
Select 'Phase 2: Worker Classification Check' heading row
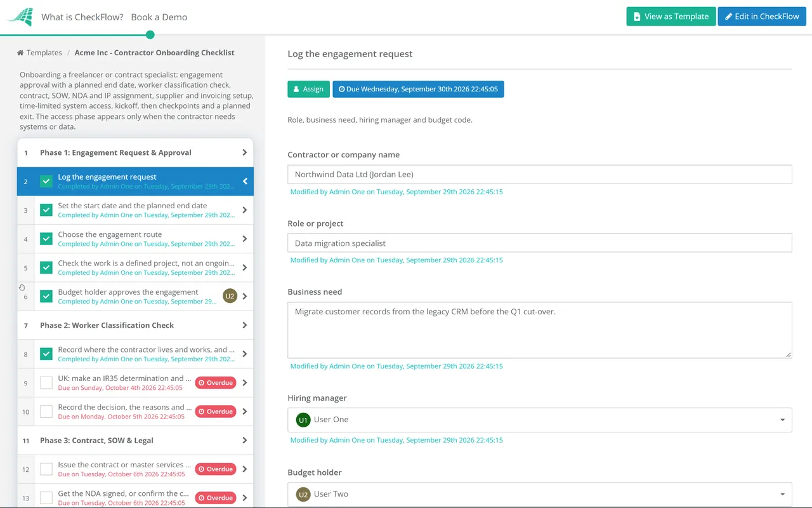point(135,325)
